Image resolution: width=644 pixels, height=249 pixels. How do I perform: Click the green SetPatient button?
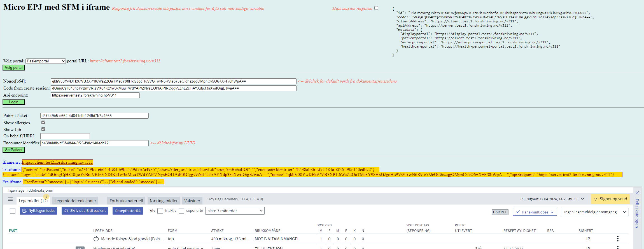pos(14,150)
